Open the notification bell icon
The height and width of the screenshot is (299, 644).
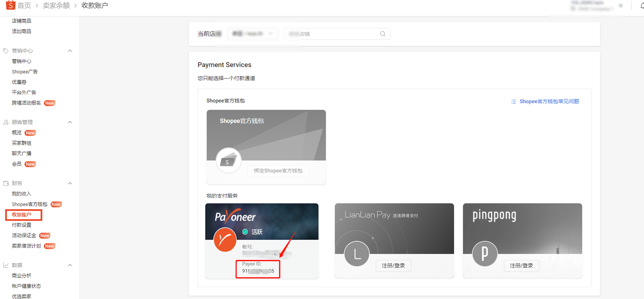pos(642,6)
